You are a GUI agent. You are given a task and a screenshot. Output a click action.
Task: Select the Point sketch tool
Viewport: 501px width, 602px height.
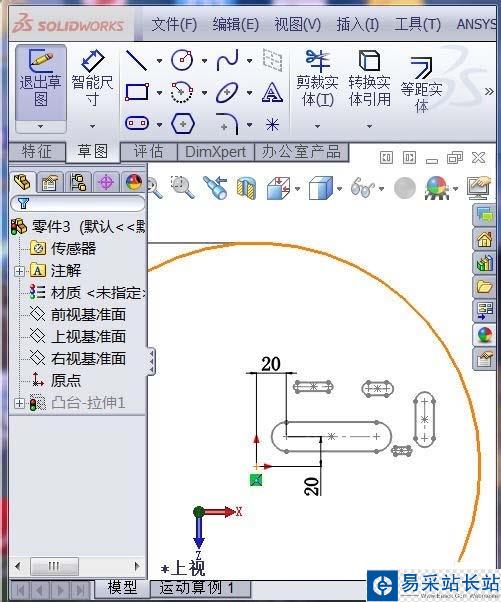272,124
